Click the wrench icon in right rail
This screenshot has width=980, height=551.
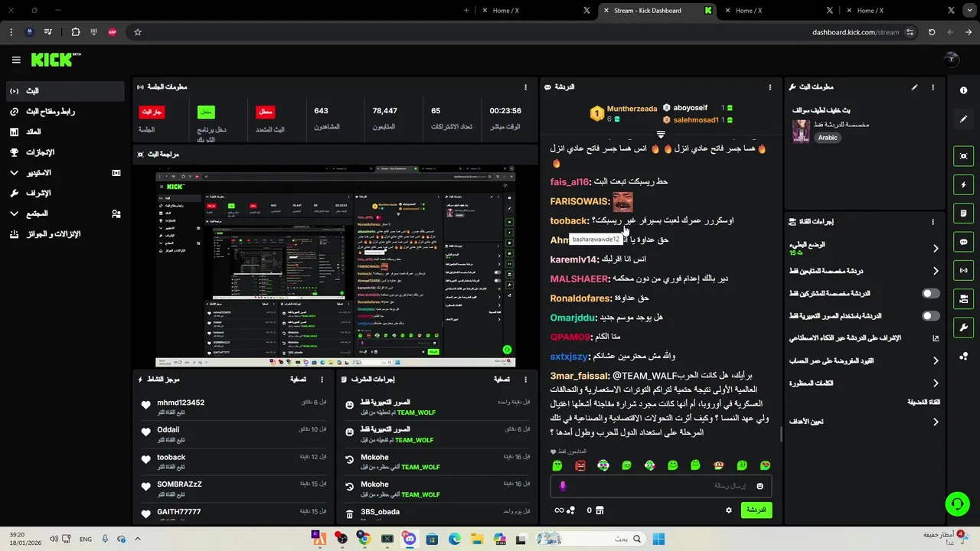click(963, 328)
